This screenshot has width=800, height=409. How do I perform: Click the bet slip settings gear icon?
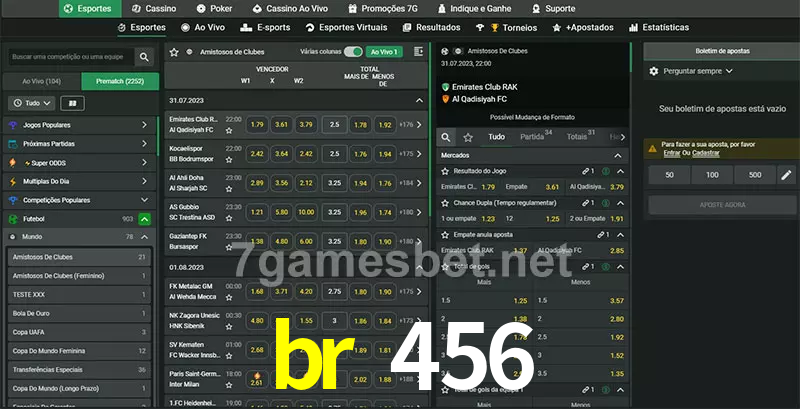click(654, 71)
